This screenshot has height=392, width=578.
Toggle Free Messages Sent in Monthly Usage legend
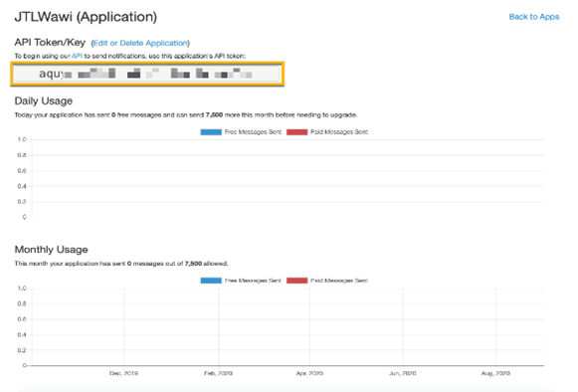tap(241, 281)
